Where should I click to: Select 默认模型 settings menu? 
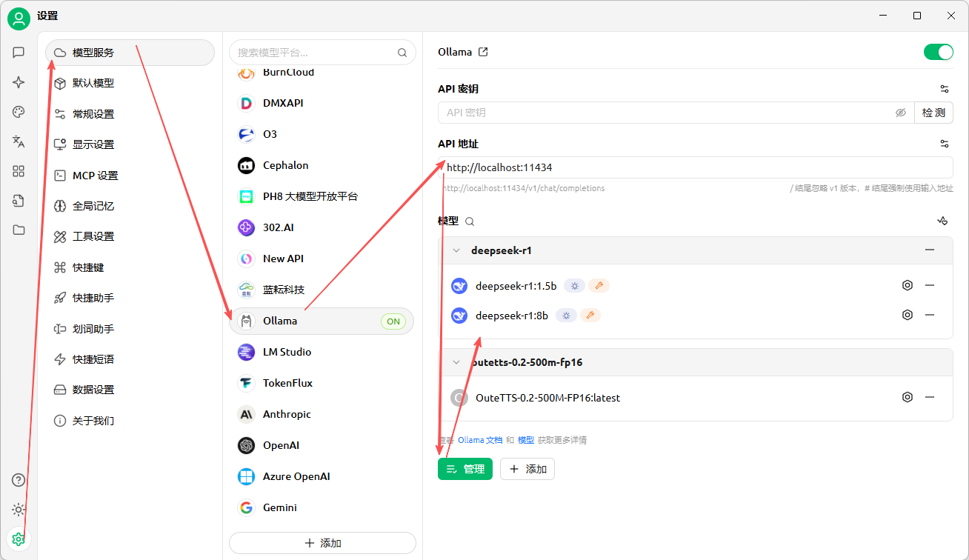pyautogui.click(x=130, y=83)
